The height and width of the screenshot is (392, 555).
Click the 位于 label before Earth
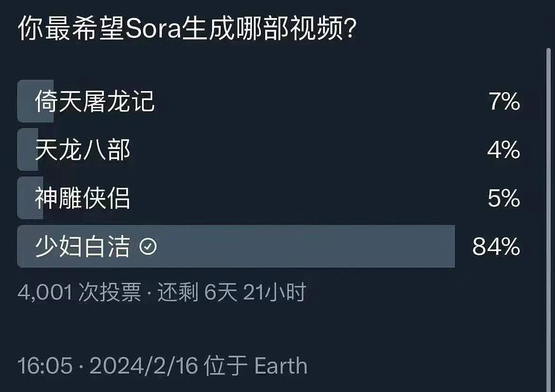pos(226,366)
